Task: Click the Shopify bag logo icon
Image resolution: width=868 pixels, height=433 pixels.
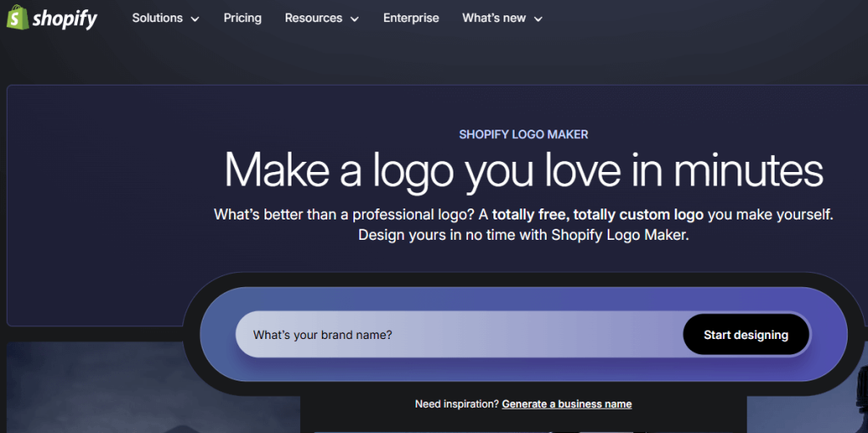Action: [x=17, y=17]
